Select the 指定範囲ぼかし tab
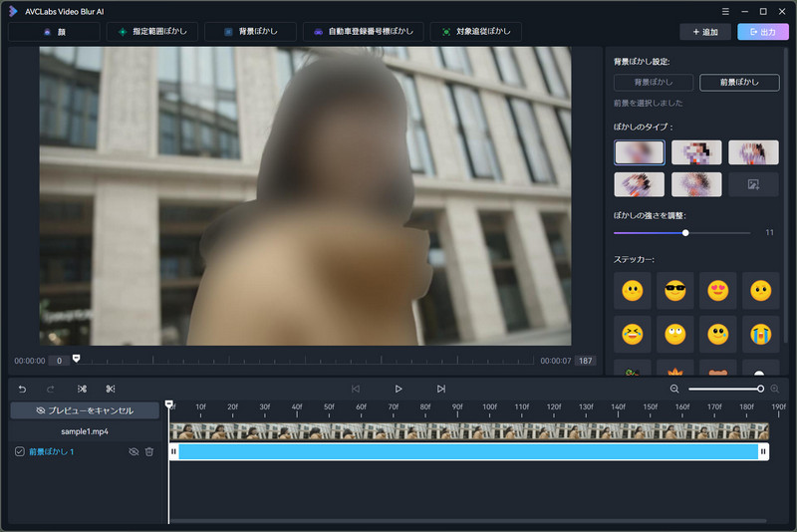This screenshot has height=532, width=797. [x=152, y=32]
